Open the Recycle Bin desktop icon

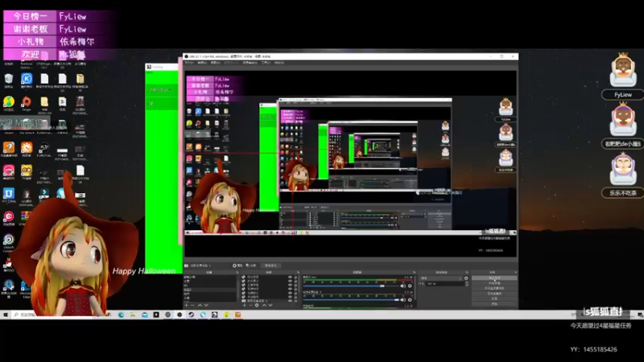9,78
